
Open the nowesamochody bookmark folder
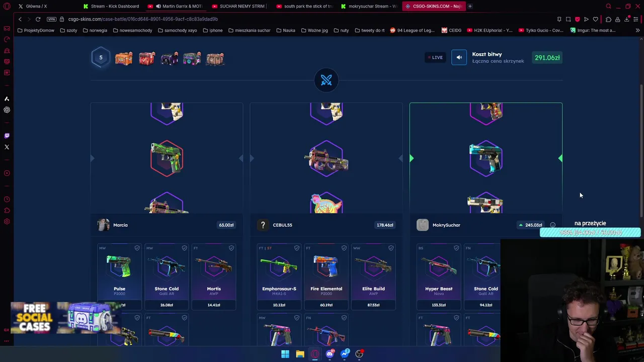pyautogui.click(x=132, y=30)
